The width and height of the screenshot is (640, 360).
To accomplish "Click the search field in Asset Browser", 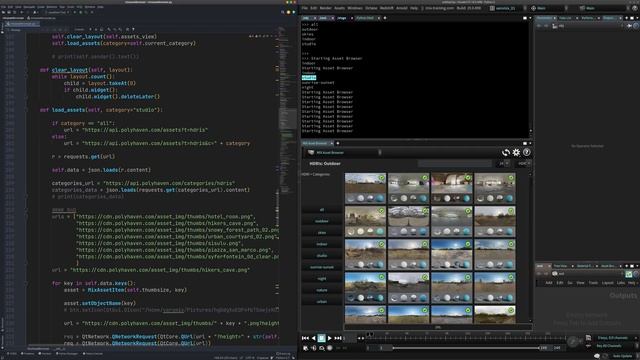I will (x=455, y=163).
